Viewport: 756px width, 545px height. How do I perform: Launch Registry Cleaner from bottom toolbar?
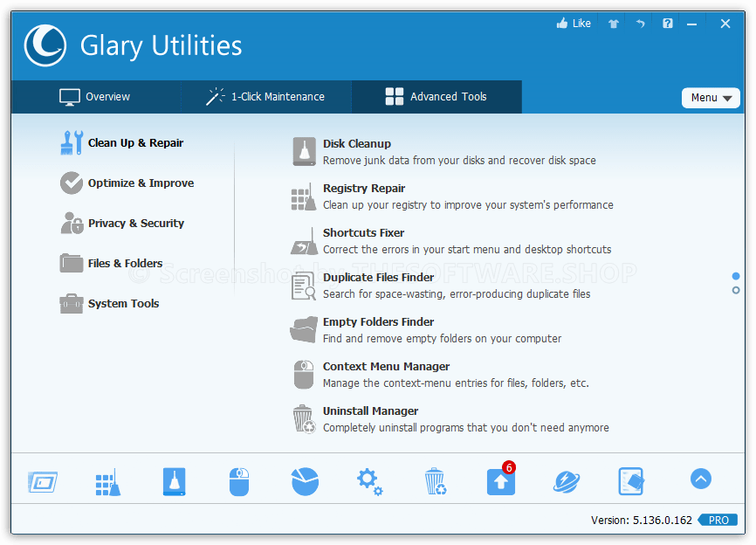(x=108, y=482)
